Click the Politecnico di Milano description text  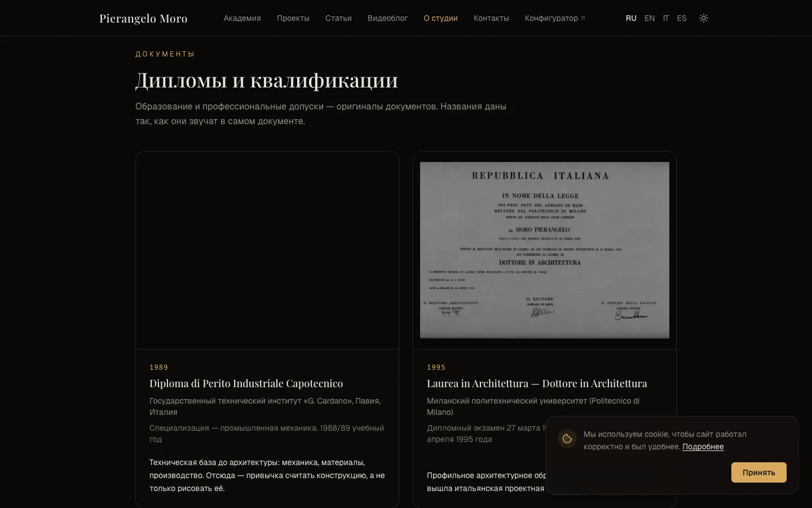coord(533,406)
